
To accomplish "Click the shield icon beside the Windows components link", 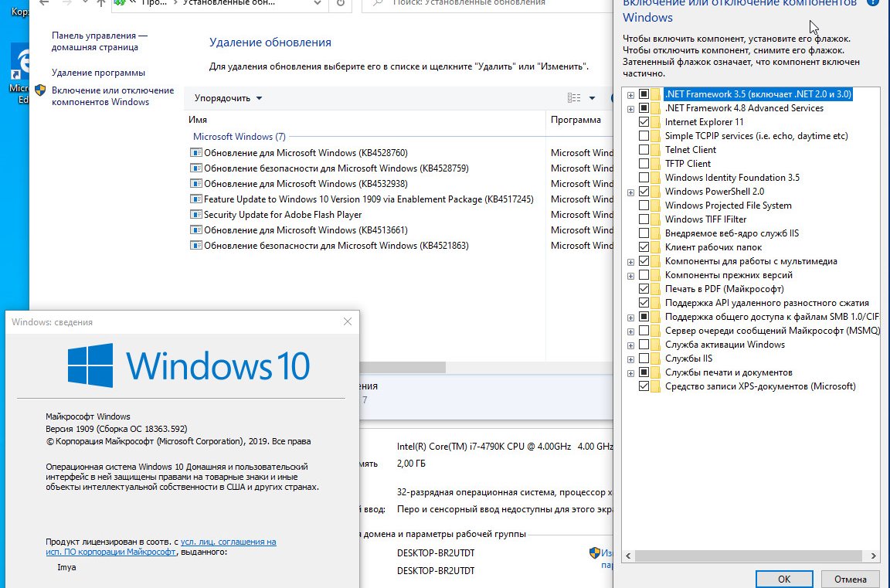I will point(40,90).
